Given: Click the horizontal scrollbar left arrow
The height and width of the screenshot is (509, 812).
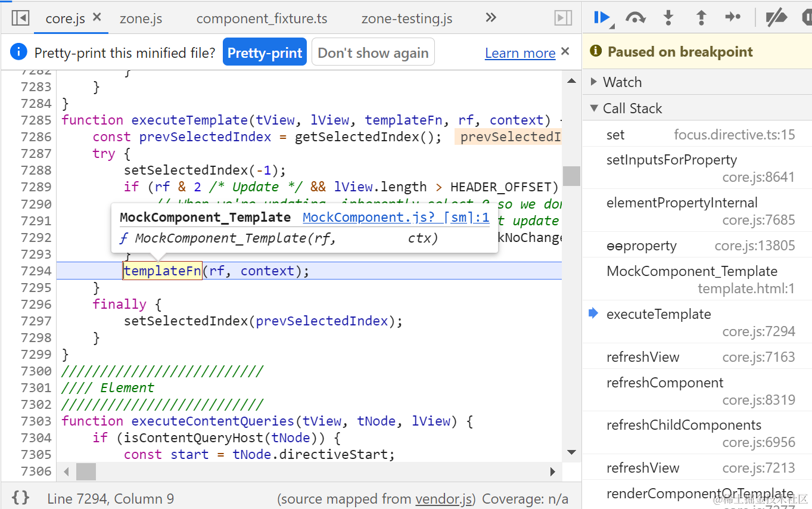Looking at the screenshot, I should point(66,472).
